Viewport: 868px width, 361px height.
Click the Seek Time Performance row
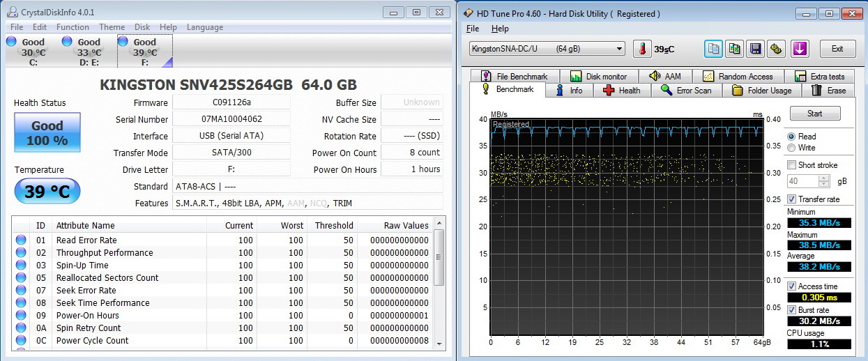[223, 303]
